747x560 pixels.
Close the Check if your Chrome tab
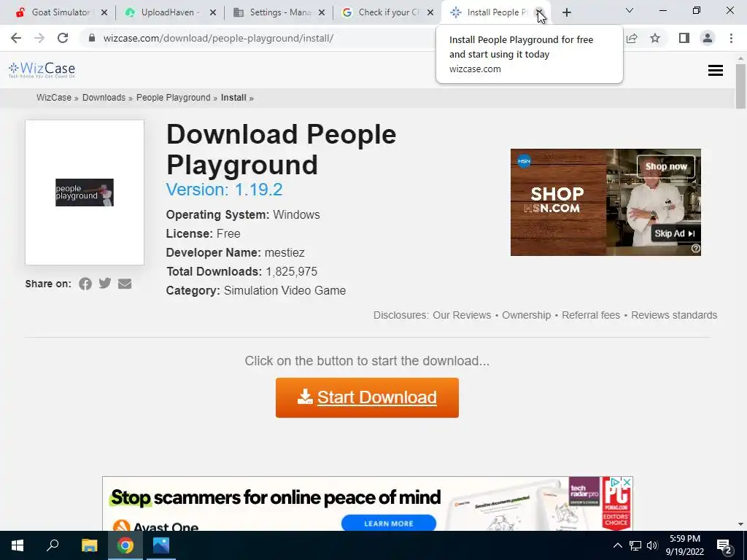430,12
